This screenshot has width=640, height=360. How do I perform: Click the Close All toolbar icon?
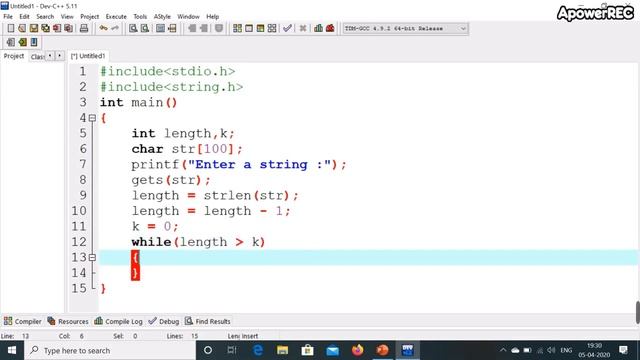[x=69, y=28]
